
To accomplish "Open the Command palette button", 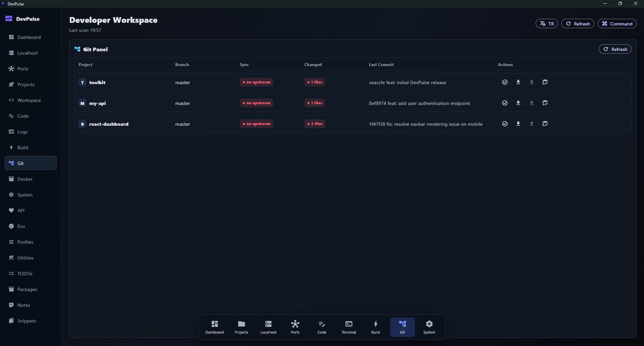I will tap(617, 24).
